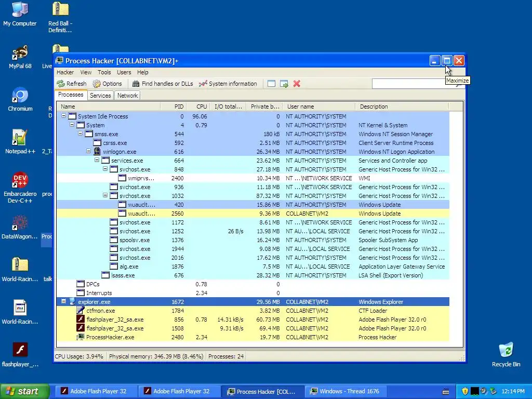The height and width of the screenshot is (399, 532).
Task: Select the DPCs row
Action: pos(253,284)
